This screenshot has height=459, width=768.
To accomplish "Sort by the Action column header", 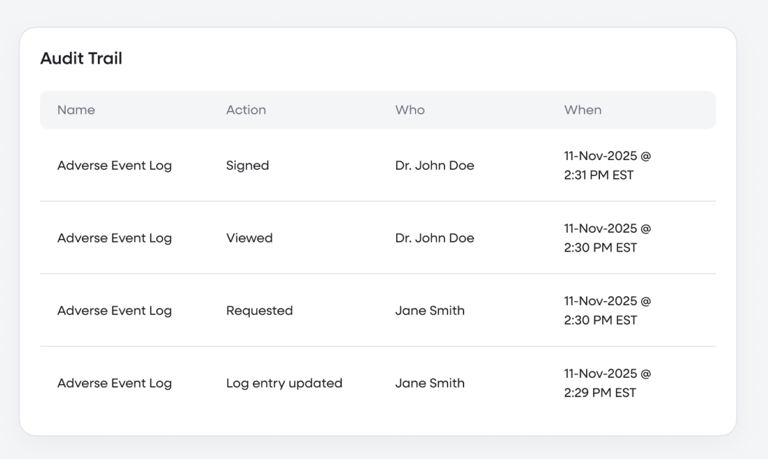I will tap(246, 110).
